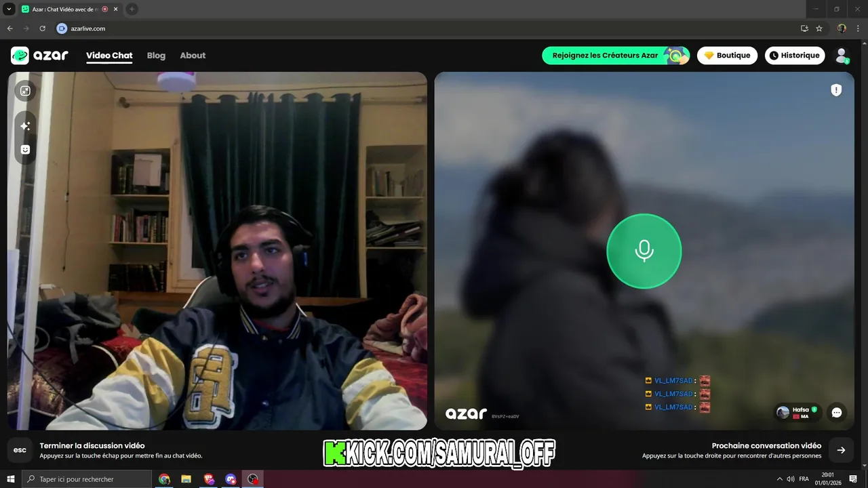Viewport: 868px width, 488px height.
Task: Click Rejoignez les Créateurs Azar banner
Action: 616,56
